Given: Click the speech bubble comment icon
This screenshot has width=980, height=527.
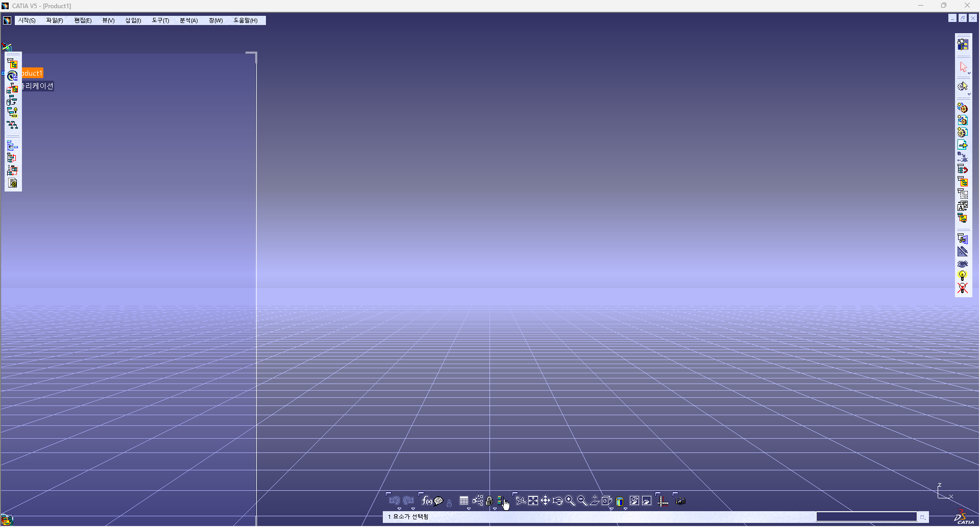Looking at the screenshot, I should (438, 501).
